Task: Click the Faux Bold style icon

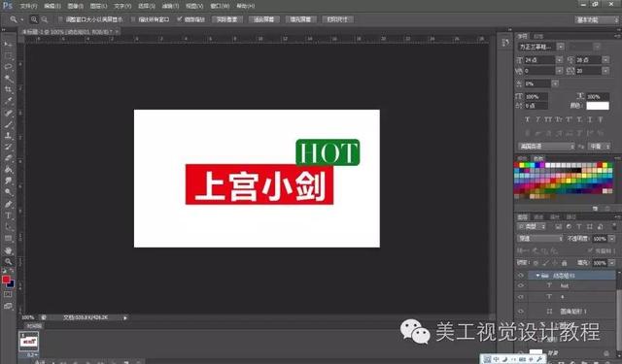Action: [527, 119]
